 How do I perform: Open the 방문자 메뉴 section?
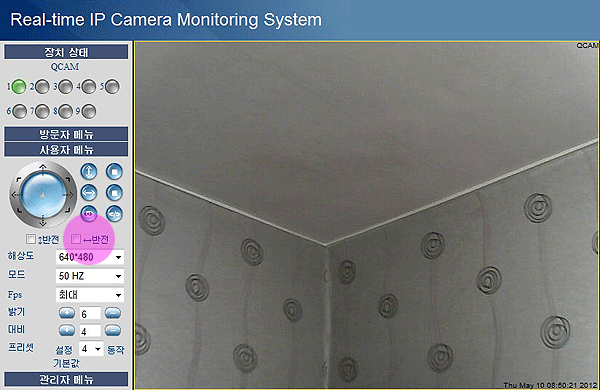coord(66,134)
